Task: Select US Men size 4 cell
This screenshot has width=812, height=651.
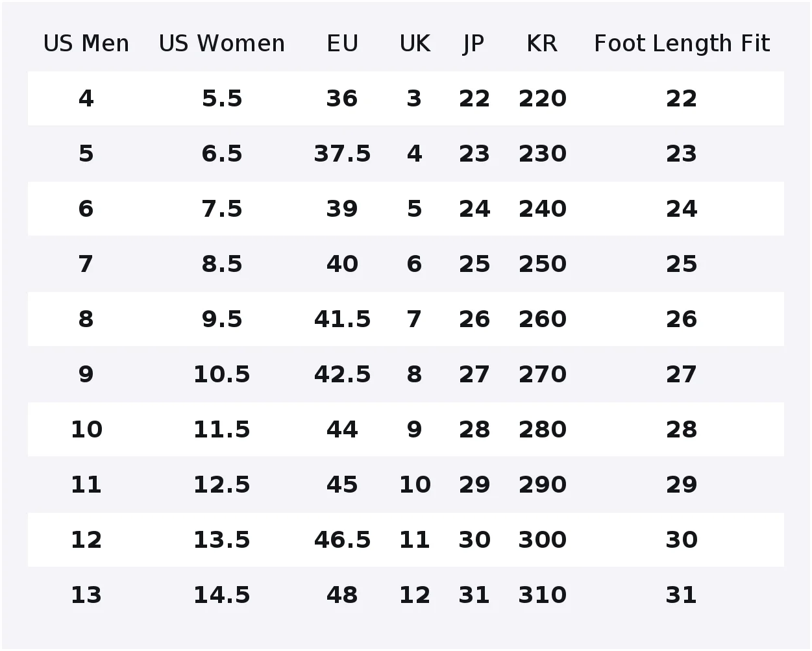Action: pos(86,99)
